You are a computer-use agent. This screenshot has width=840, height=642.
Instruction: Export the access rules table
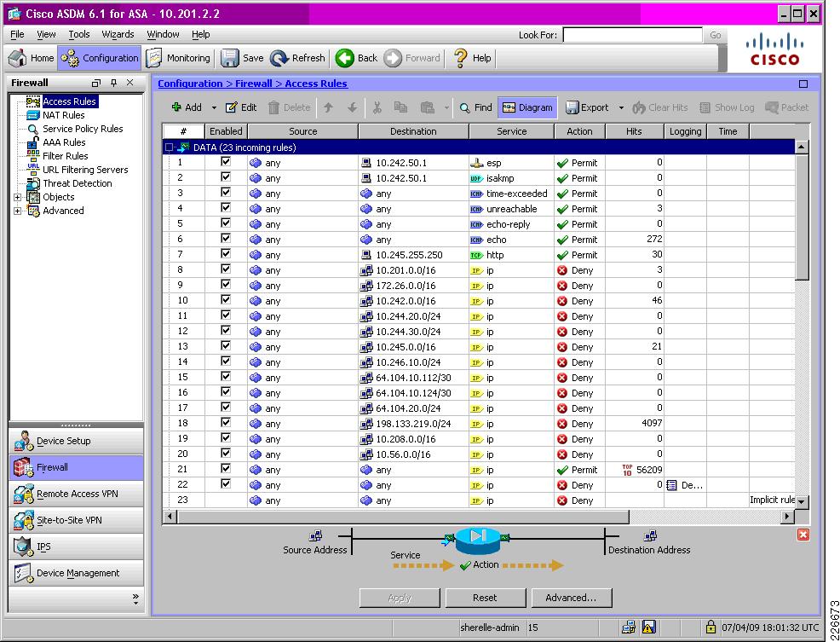588,107
